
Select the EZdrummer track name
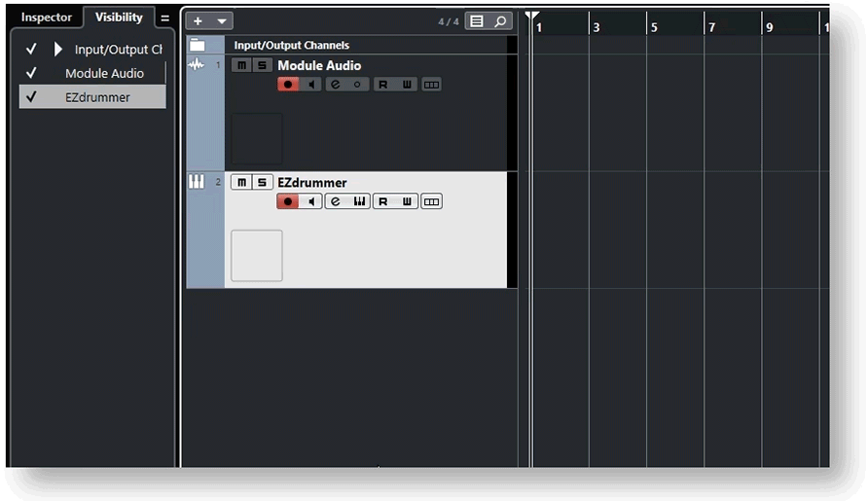point(312,182)
